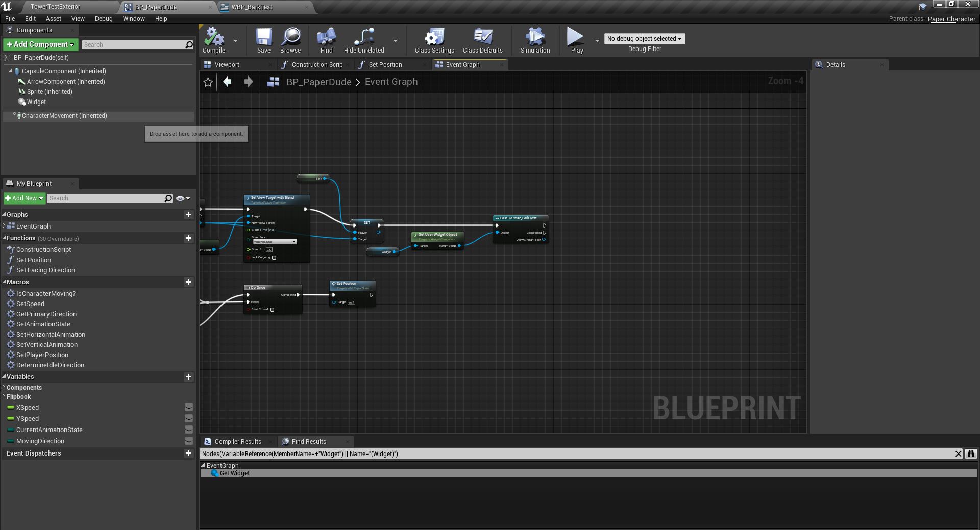Screen dimensions: 980x530
Task: Toggle Lock Outgoing checkbox on node
Action: [274, 258]
